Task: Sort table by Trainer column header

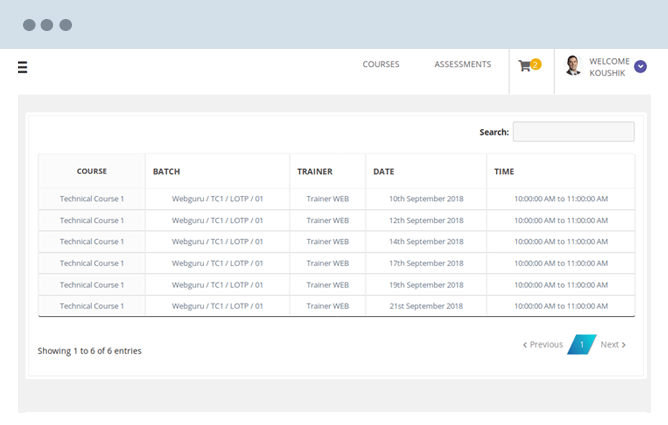Action: point(315,172)
